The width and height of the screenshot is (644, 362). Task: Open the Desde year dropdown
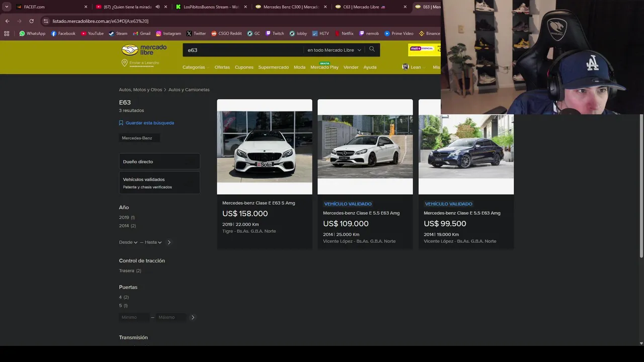[x=128, y=242]
